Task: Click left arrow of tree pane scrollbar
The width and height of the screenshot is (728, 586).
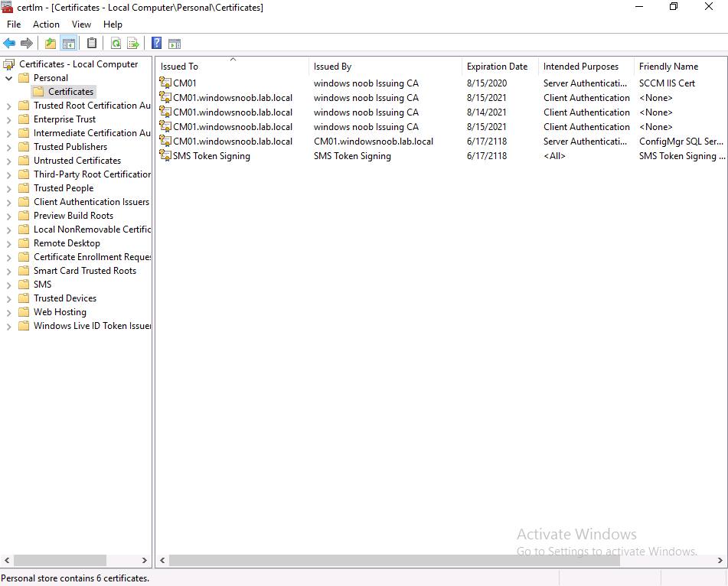Action: 7,560
